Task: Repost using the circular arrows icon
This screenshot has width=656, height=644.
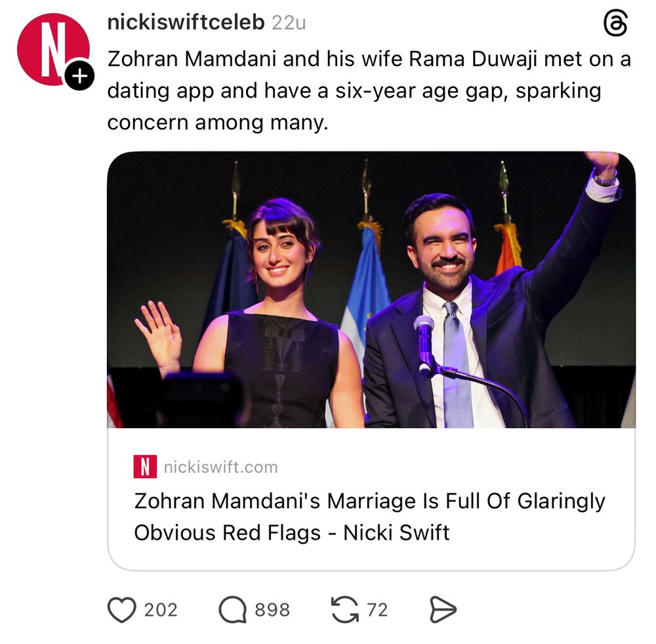Action: (x=345, y=610)
